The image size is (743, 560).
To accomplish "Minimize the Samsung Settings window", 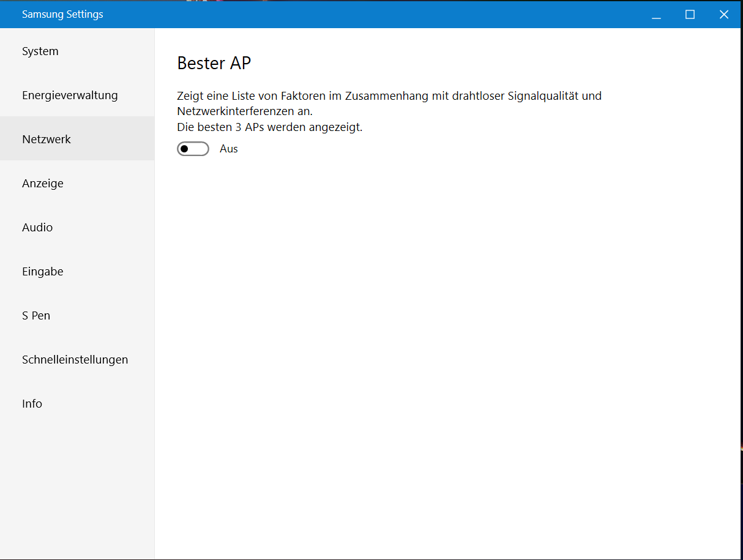I will 656,15.
